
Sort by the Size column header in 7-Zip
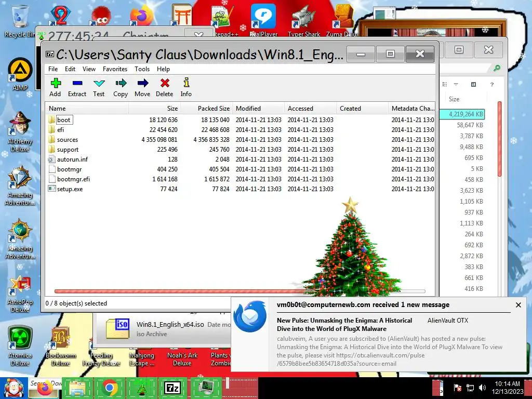click(x=154, y=109)
